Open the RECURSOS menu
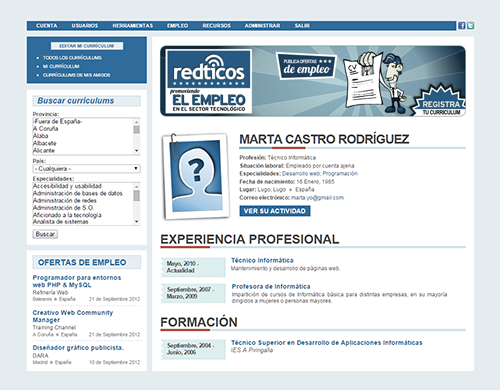The height and width of the screenshot is (390, 500). 216,26
